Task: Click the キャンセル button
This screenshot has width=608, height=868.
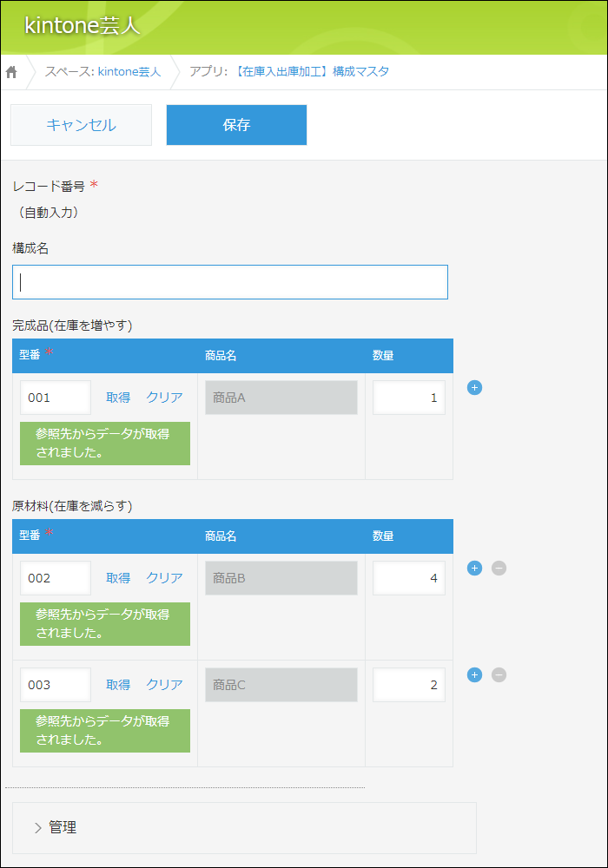Action: point(82,125)
